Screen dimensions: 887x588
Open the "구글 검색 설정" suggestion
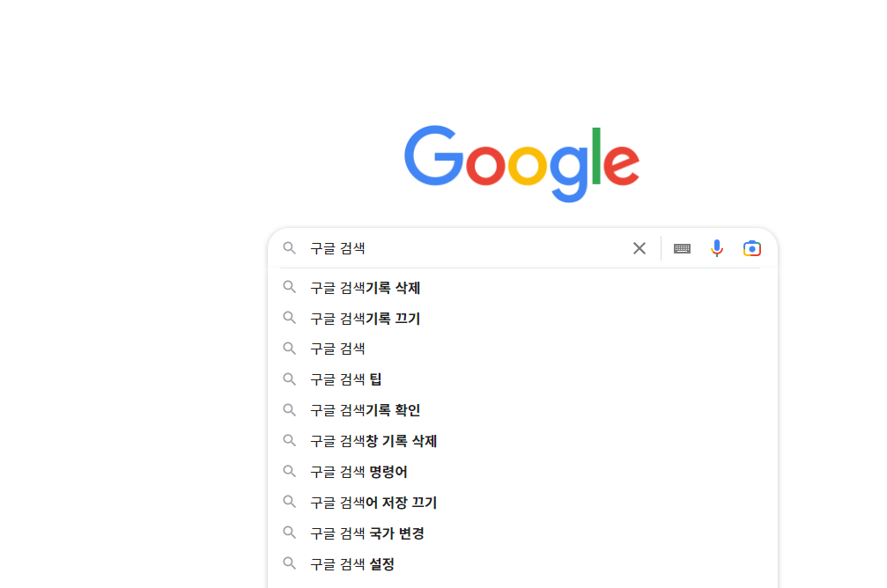351,564
